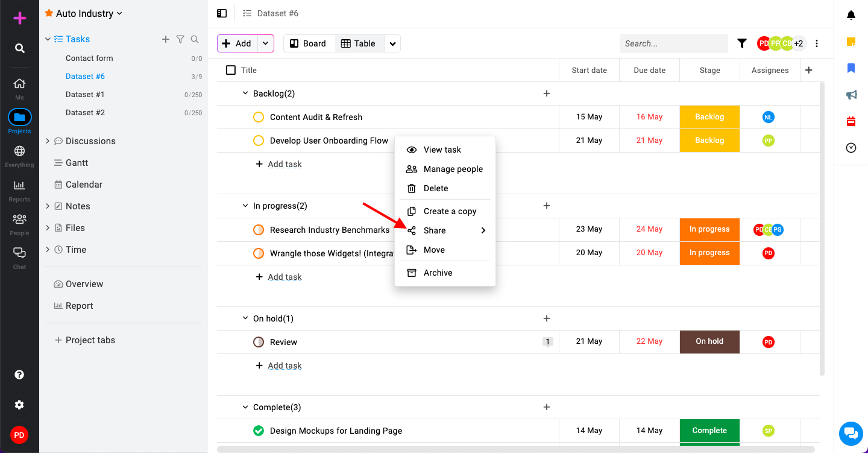Click the brown On hold stage cell
Image resolution: width=868 pixels, height=453 pixels.
(x=709, y=341)
